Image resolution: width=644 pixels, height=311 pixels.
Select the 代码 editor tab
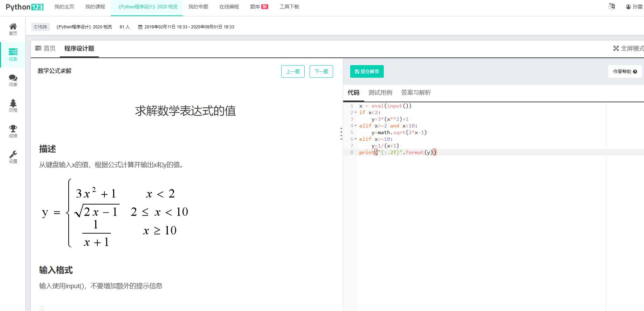353,92
